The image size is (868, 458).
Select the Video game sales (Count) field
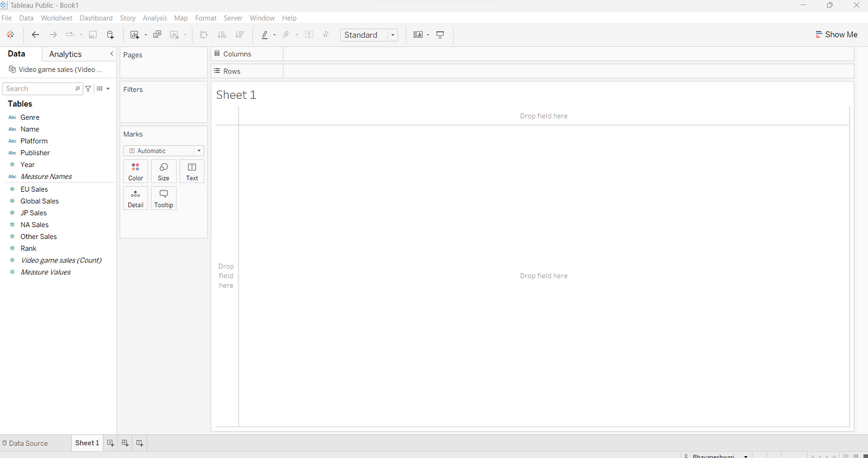[x=61, y=260]
